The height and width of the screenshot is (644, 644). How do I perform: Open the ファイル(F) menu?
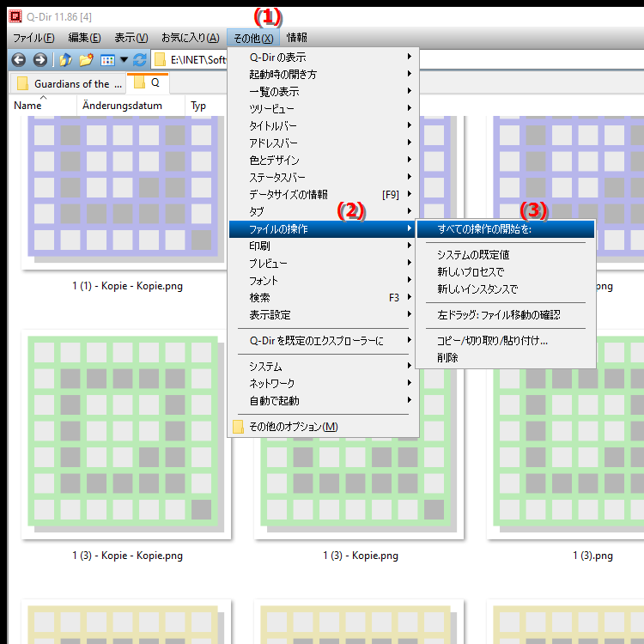[33, 38]
